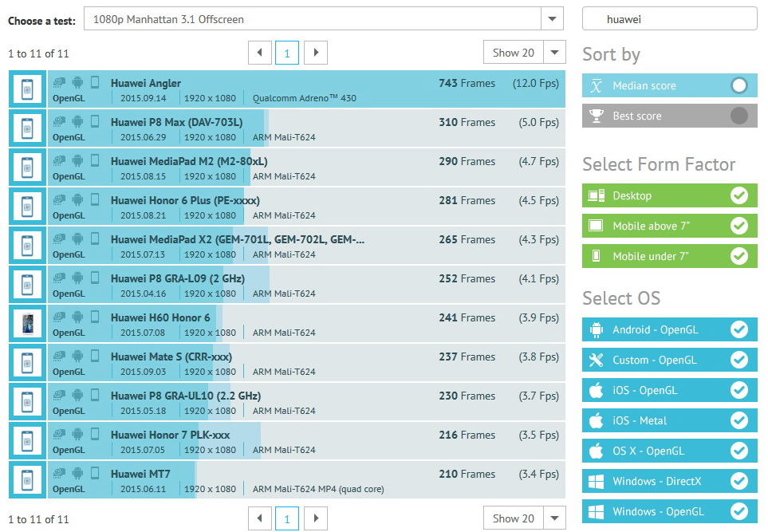This screenshot has height=532, width=768.
Task: Click the Huawei MediaPad M2 phone thumbnail icon
Action: click(27, 167)
